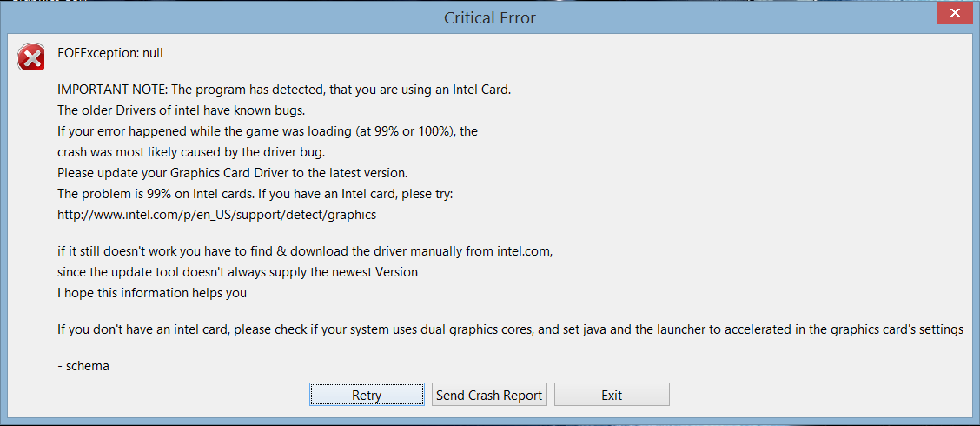The image size is (980, 426).
Task: Click the "If your error happened" loading line
Action: (x=268, y=130)
